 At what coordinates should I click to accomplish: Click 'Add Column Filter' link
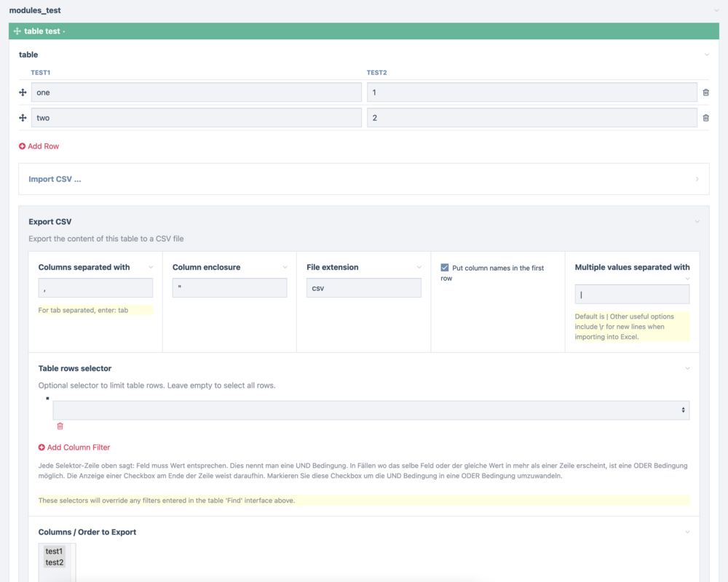click(74, 447)
